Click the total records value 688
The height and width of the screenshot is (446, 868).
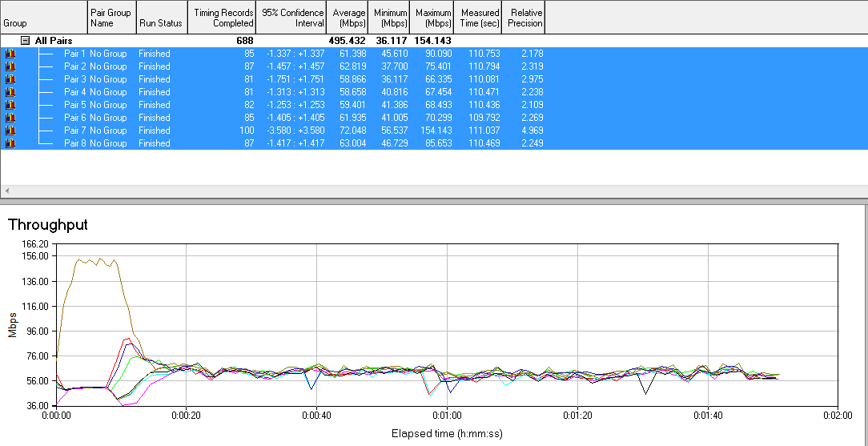[x=245, y=40]
